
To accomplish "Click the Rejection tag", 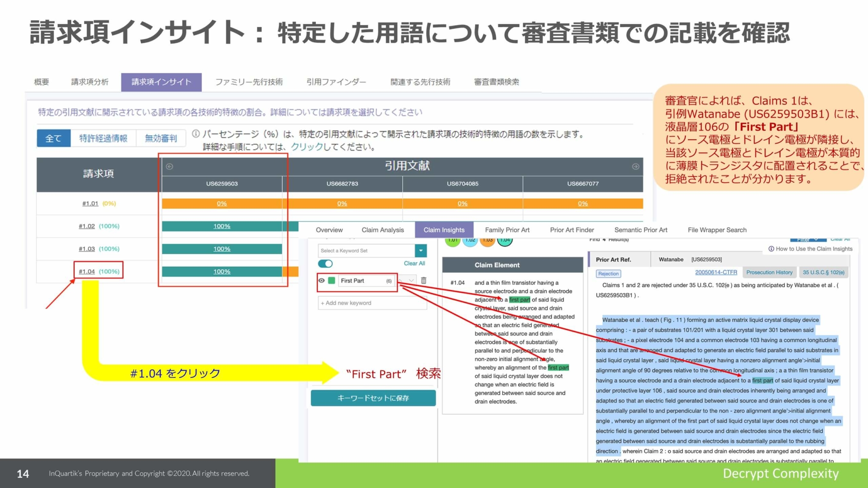I will pos(609,274).
